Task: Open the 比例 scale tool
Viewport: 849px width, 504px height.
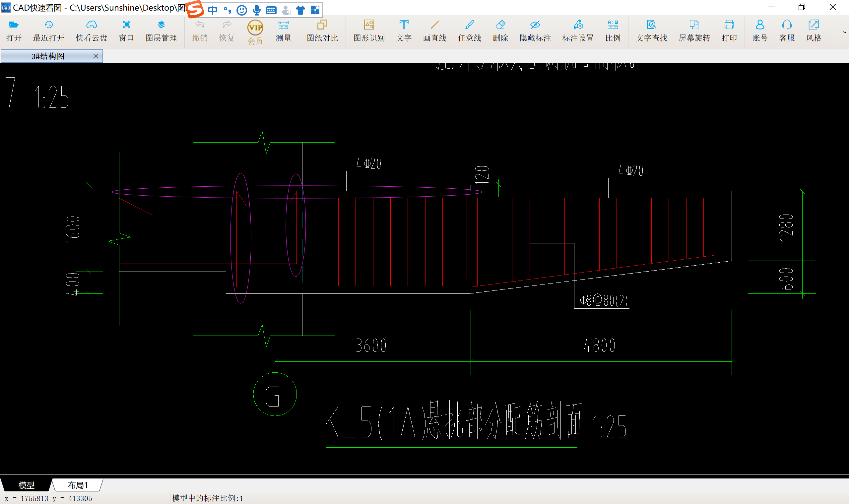Action: click(613, 31)
